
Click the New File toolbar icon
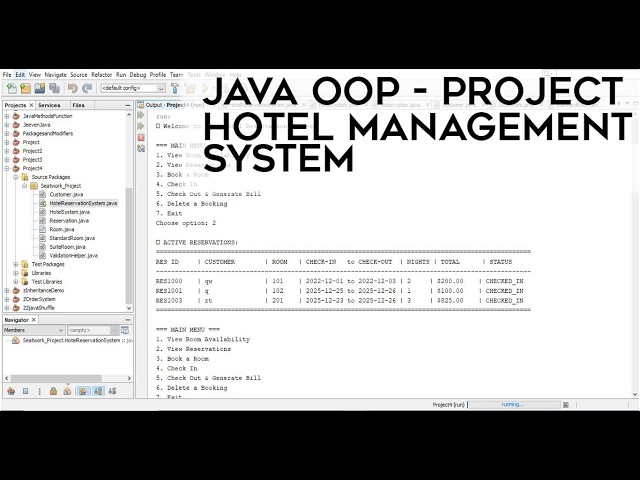click(12, 88)
